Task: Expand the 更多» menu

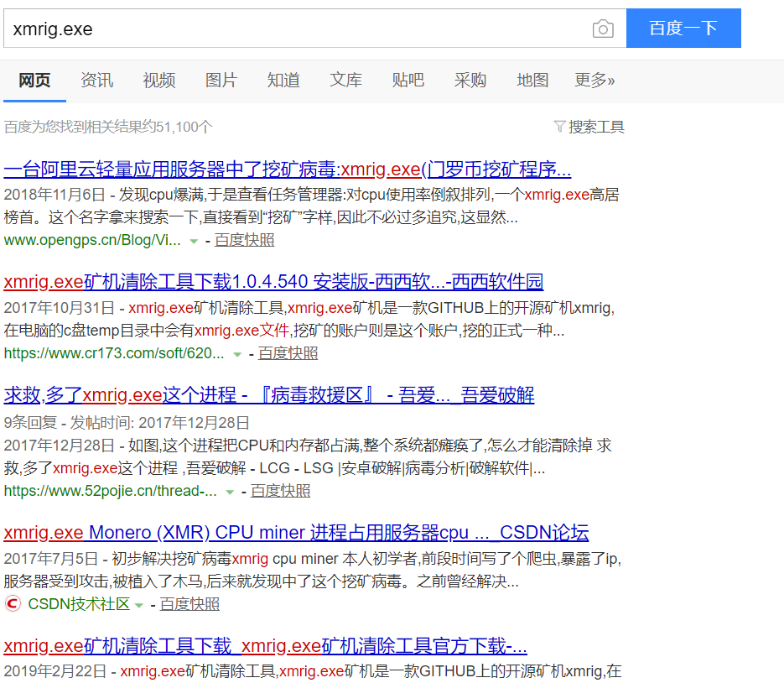Action: 594,81
